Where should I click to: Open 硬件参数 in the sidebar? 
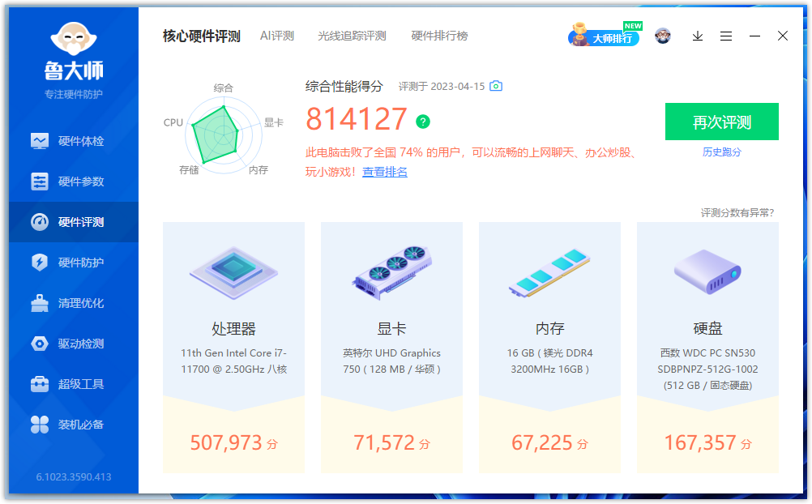click(x=74, y=182)
